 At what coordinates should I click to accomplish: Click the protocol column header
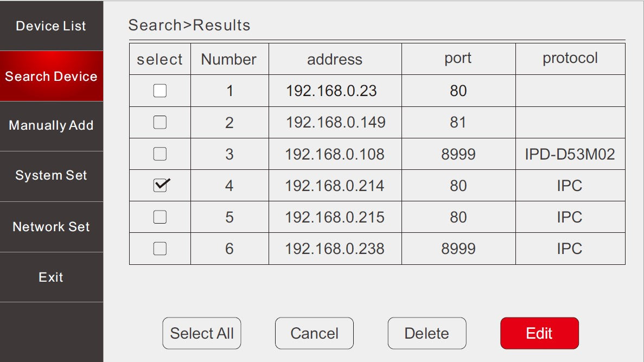(570, 59)
